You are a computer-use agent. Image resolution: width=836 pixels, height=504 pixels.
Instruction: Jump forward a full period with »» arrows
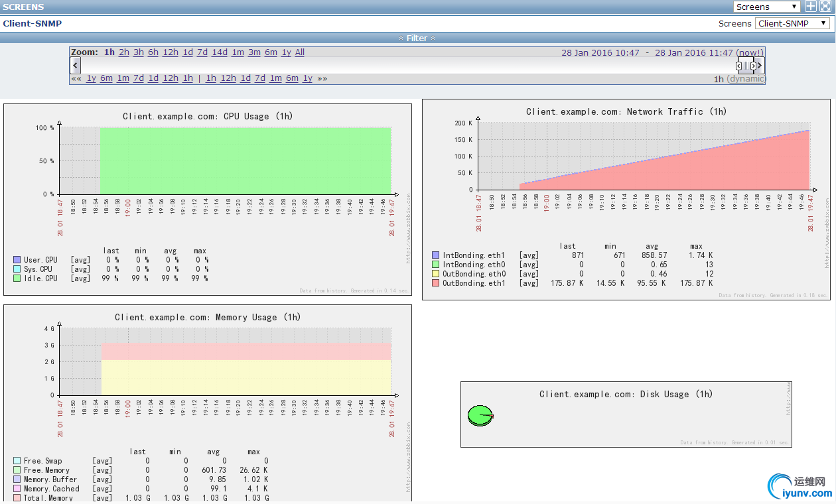(322, 78)
